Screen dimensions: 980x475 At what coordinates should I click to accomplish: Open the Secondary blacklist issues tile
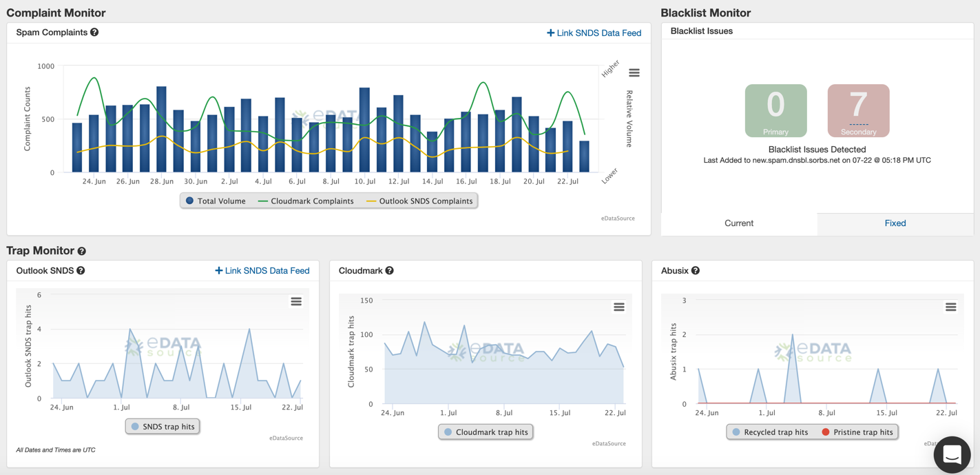coord(859,111)
